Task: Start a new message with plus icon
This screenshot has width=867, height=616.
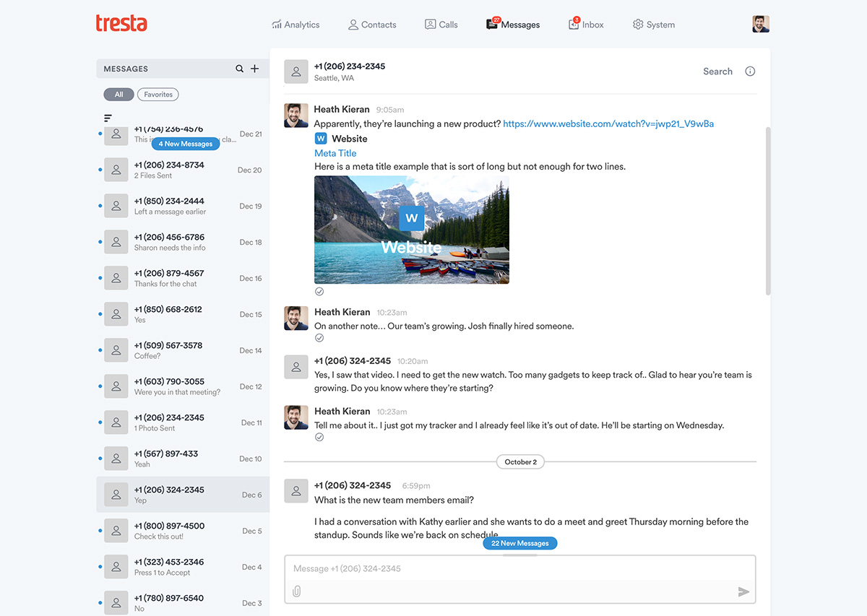Action: [x=255, y=69]
